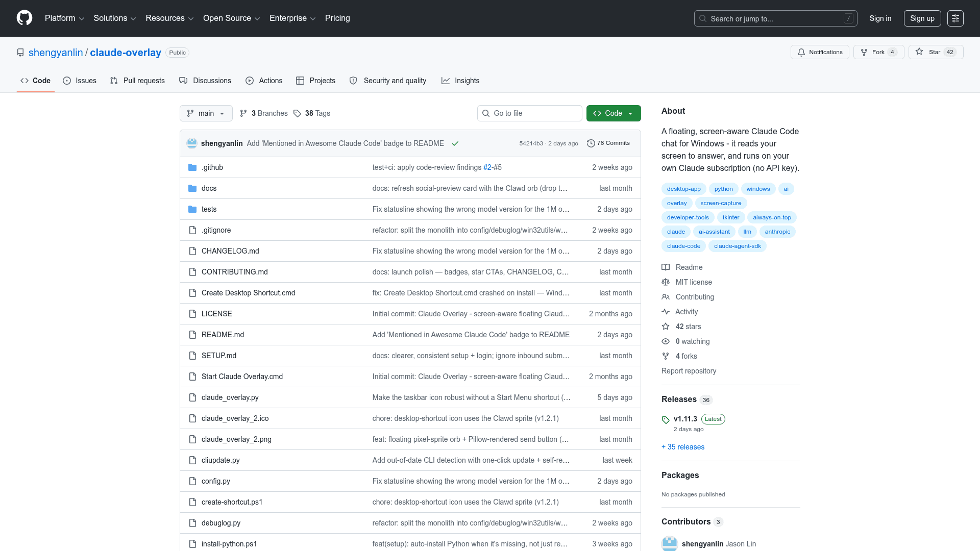The height and width of the screenshot is (551, 980).
Task: Click shengyanlin's avatar in commit bar
Action: (x=192, y=143)
